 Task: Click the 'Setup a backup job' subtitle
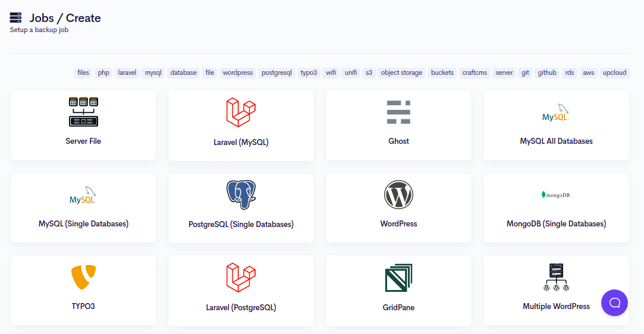39,30
